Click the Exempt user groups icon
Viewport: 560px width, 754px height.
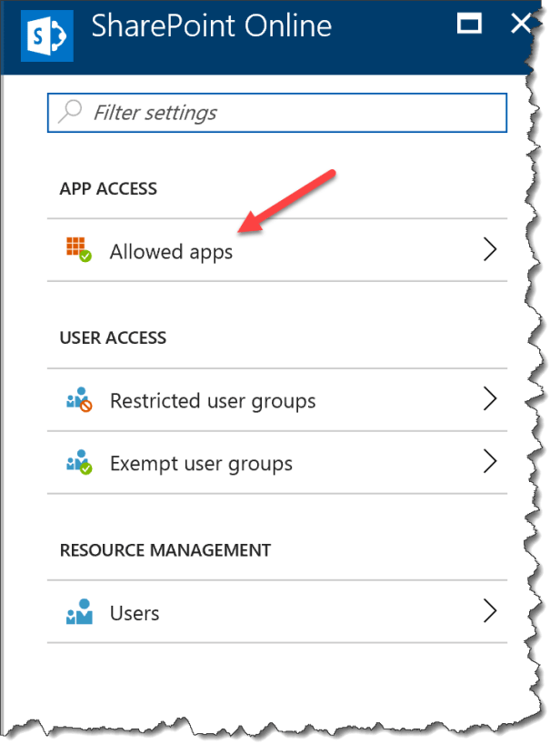[x=79, y=462]
